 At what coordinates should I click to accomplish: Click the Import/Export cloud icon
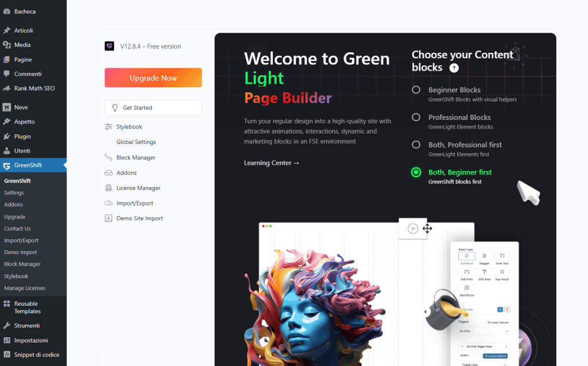[109, 203]
